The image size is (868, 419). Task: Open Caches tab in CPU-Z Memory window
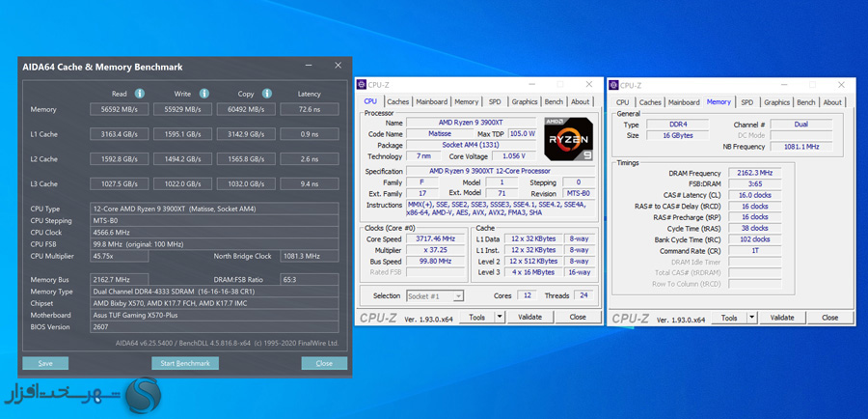coord(650,102)
